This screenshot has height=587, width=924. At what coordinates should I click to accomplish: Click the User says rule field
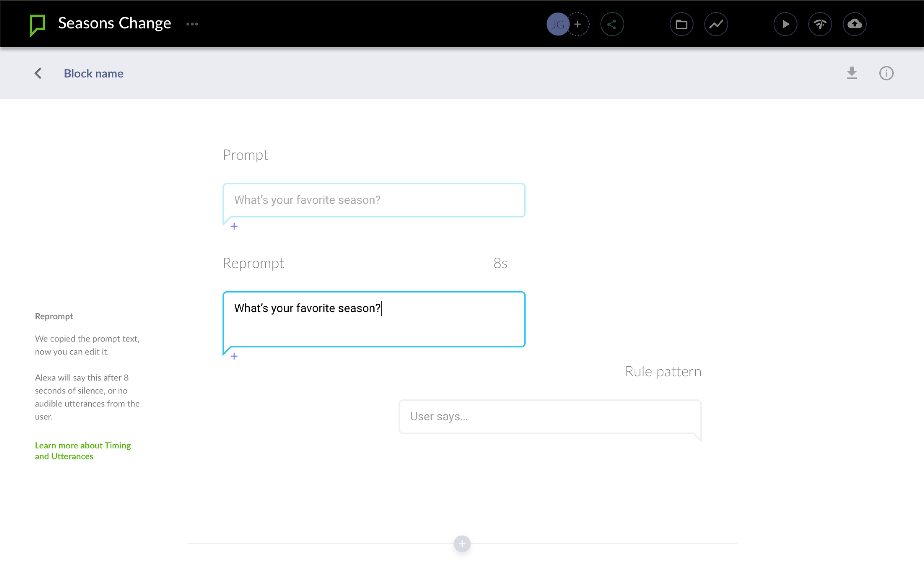click(550, 417)
